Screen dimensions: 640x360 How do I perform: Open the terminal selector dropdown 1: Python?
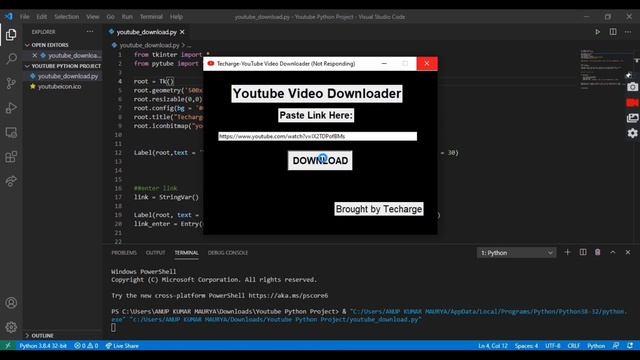516,253
